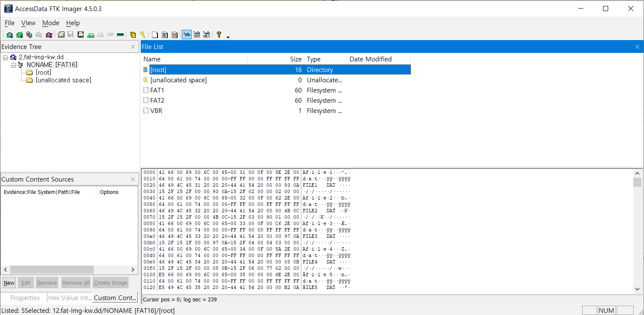Viewport: 644px width, 315px height.
Task: Toggle automatic file view glasses icon
Action: (186, 35)
